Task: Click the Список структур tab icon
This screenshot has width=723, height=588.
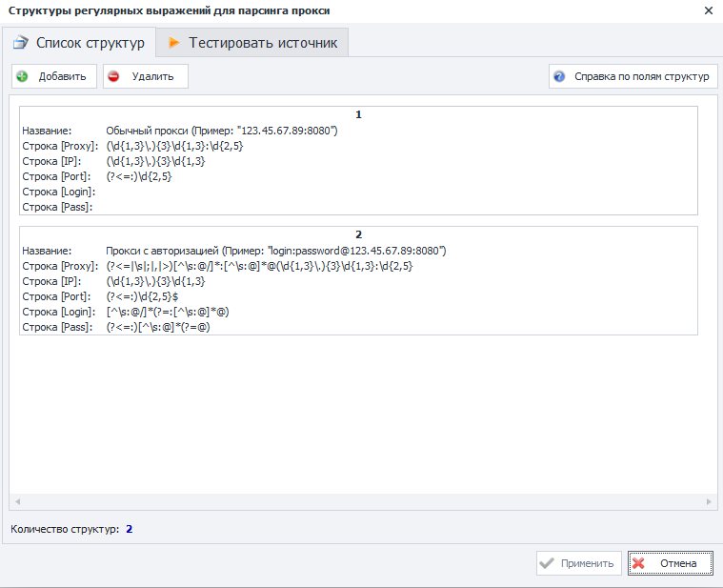Action: (x=20, y=43)
